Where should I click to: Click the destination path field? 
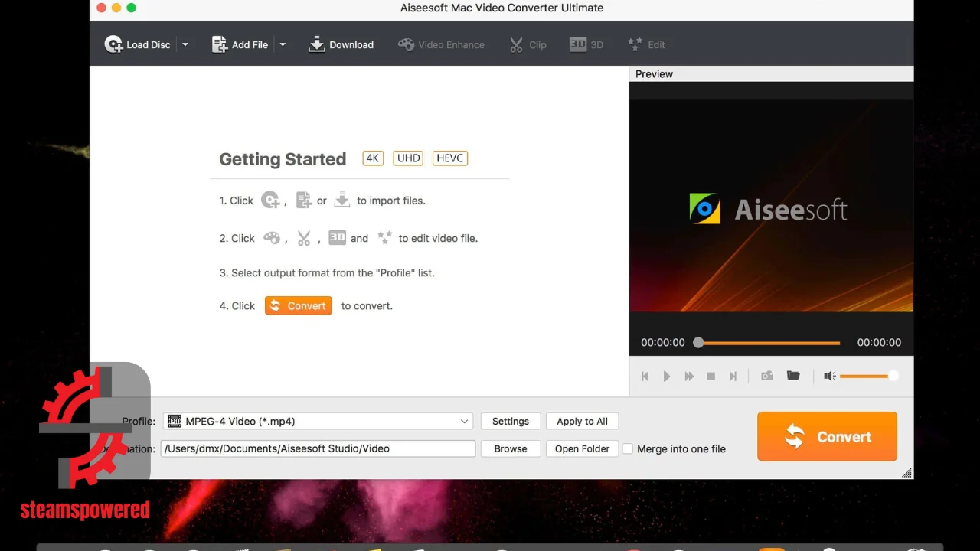coord(318,448)
